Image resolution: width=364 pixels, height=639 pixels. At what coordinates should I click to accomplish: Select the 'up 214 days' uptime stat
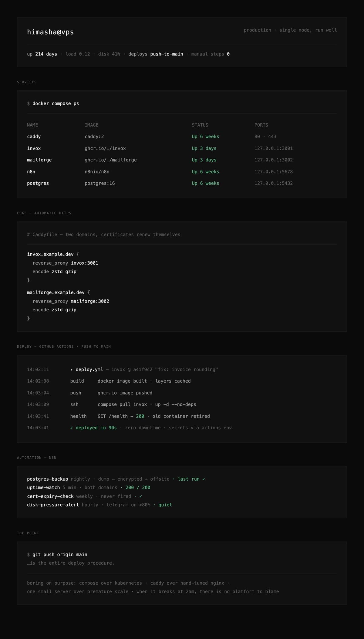point(42,54)
